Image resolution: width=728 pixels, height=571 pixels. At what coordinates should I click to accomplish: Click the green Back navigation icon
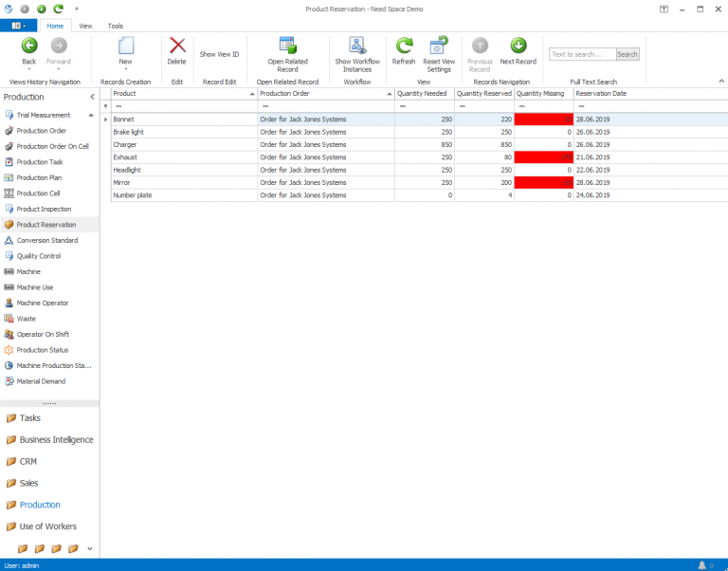tap(29, 46)
